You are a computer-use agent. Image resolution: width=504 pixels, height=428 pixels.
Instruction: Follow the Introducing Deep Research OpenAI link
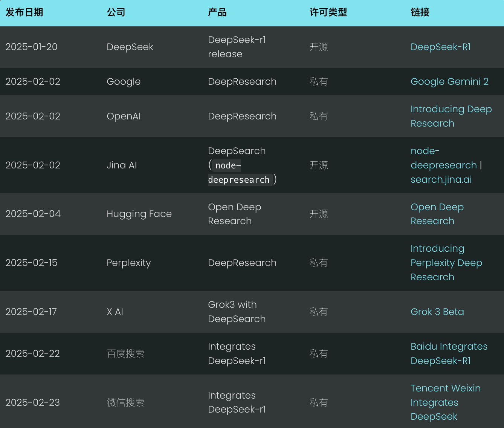[x=451, y=116]
